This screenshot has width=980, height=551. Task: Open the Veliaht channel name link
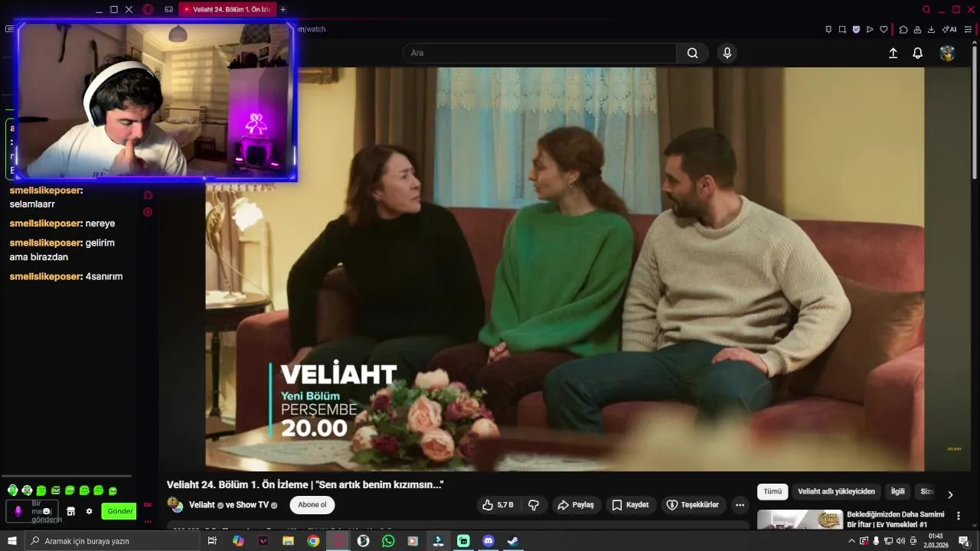coord(202,505)
